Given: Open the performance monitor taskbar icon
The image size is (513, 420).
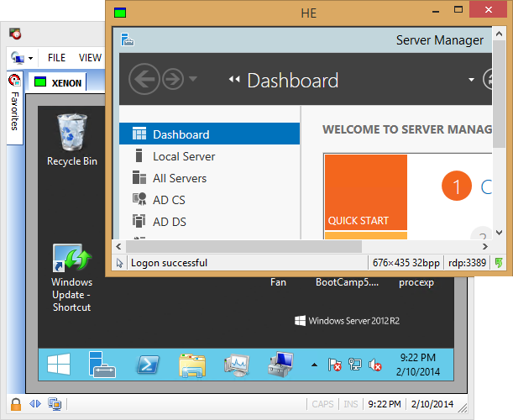Looking at the screenshot, I should (237, 365).
